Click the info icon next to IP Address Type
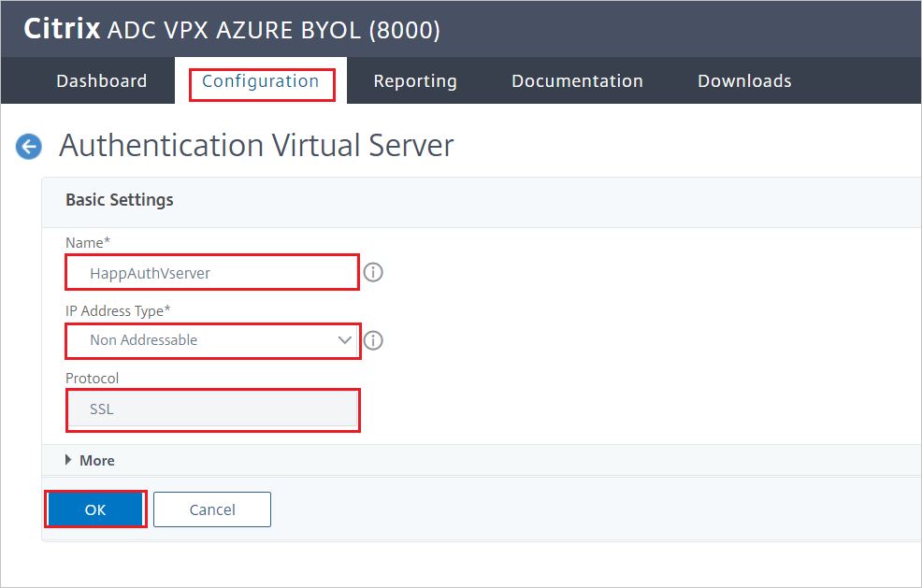Viewport: 922px width, 588px height. pos(372,340)
